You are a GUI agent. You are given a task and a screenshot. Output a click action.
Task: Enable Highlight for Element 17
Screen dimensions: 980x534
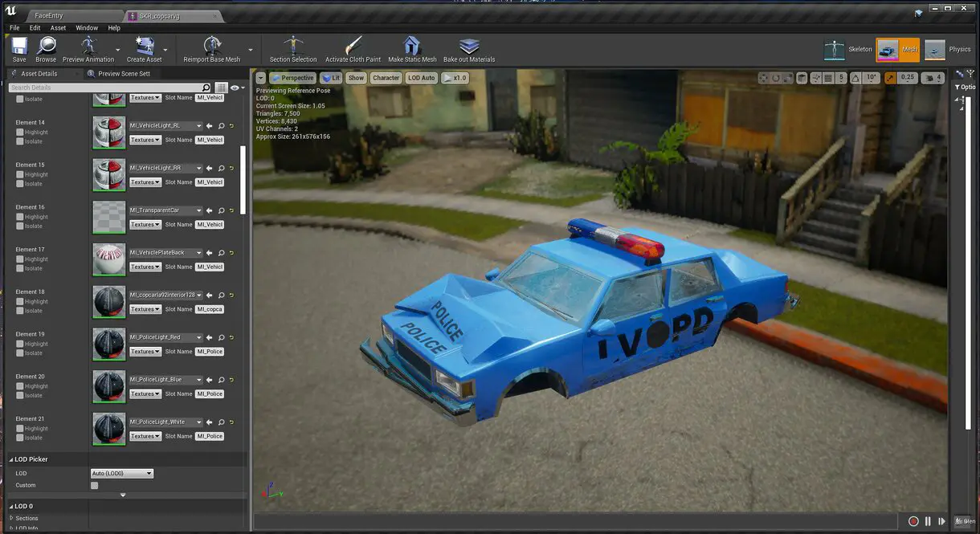(20, 259)
